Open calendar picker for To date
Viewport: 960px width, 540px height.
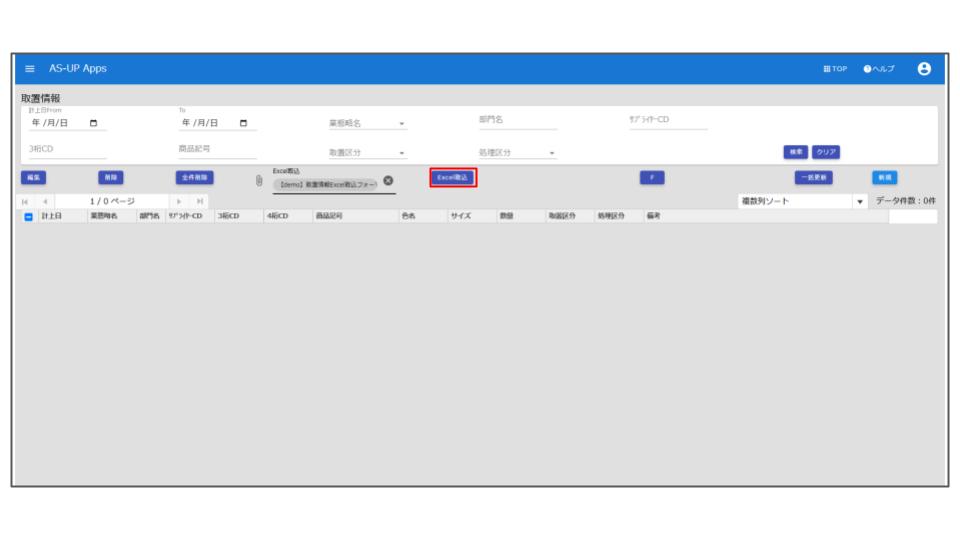tap(243, 124)
